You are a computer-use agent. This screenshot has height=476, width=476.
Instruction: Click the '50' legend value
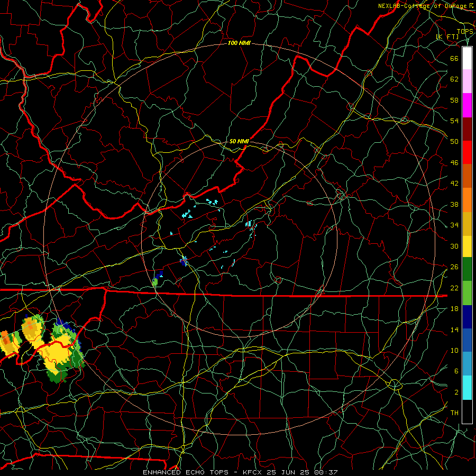coord(454,141)
